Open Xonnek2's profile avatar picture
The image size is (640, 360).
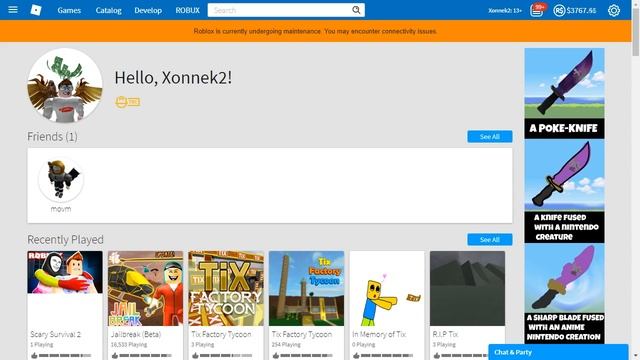point(65,85)
